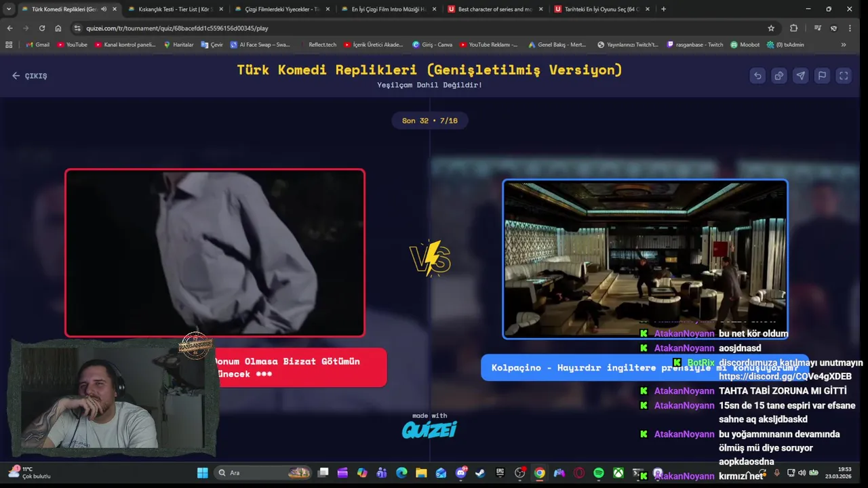Open the Chrome three-dot menu
868x488 pixels.
tap(850, 28)
